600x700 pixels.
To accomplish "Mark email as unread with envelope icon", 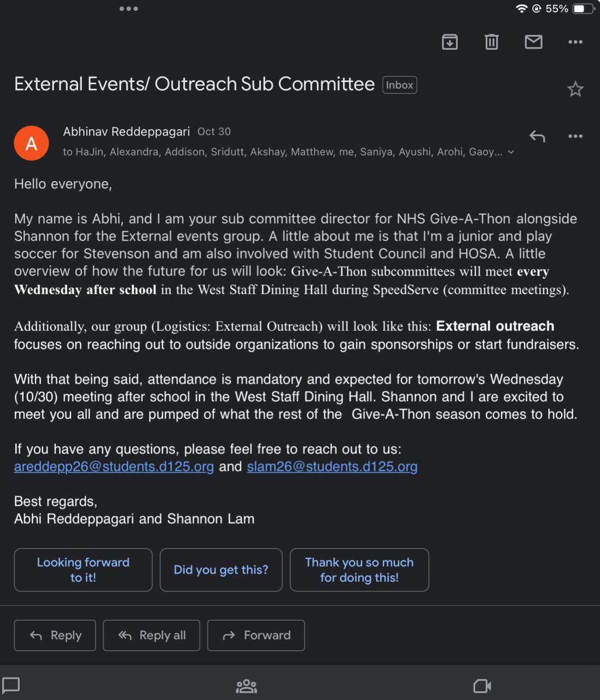I will (x=533, y=42).
